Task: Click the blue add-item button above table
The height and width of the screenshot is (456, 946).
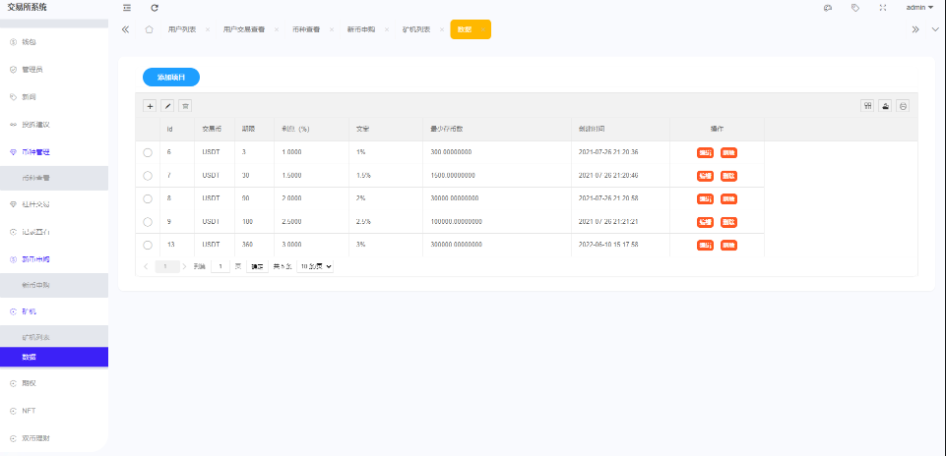Action: point(171,77)
